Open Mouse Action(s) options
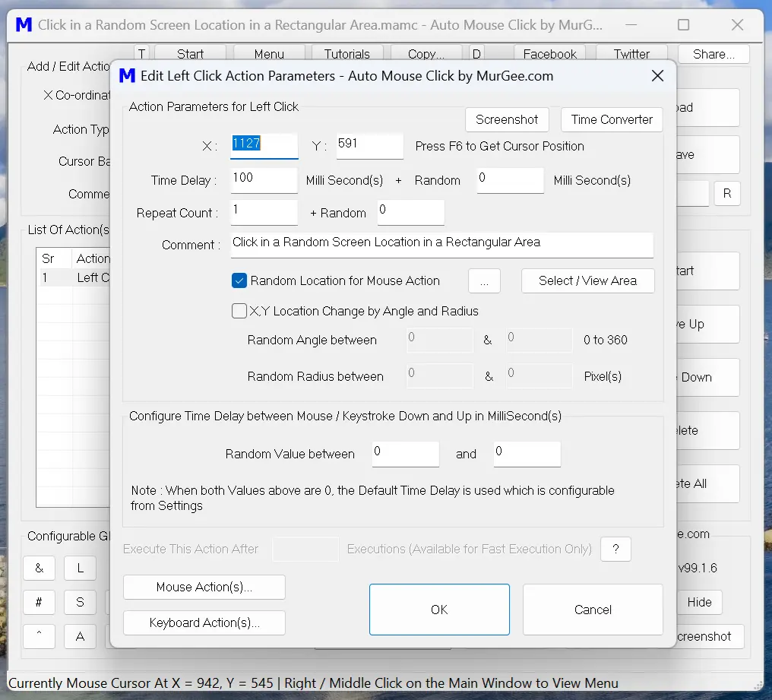The height and width of the screenshot is (700, 772). pyautogui.click(x=204, y=587)
